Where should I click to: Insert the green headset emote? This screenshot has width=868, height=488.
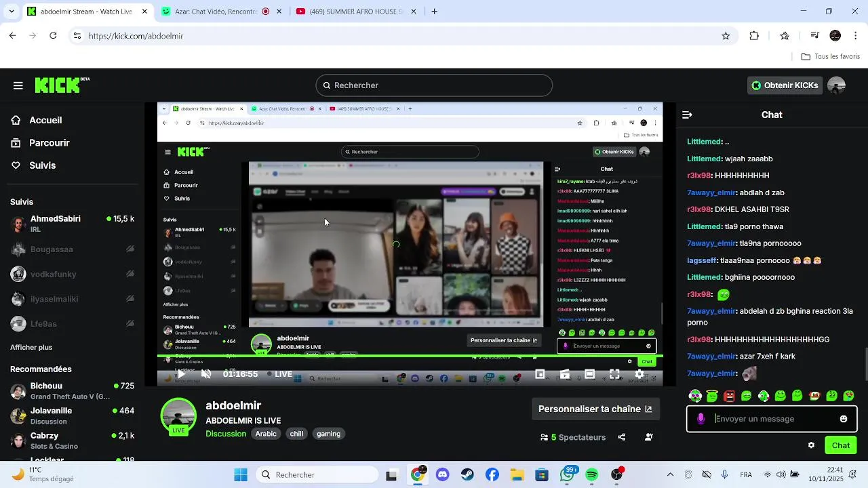pos(764,396)
